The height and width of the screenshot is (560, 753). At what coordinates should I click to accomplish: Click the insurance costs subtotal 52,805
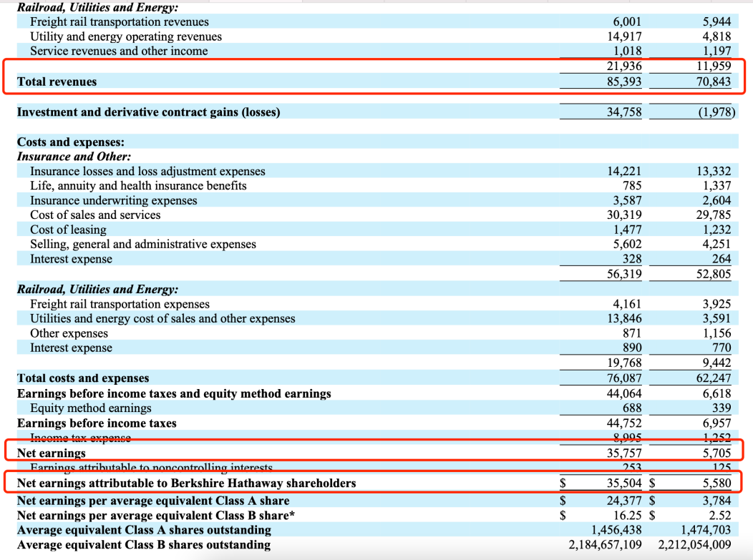tap(714, 274)
